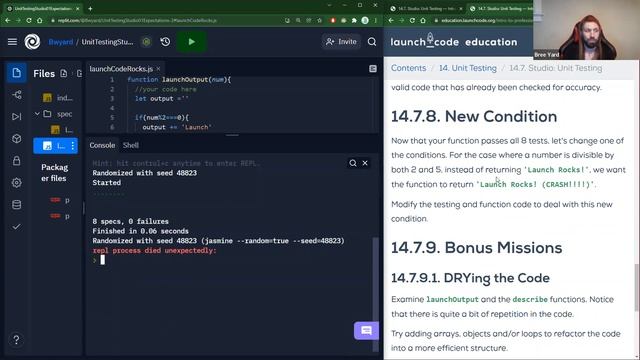Open the Version control sidebar icon
Screen dimensions: 640x360
pos(17,95)
